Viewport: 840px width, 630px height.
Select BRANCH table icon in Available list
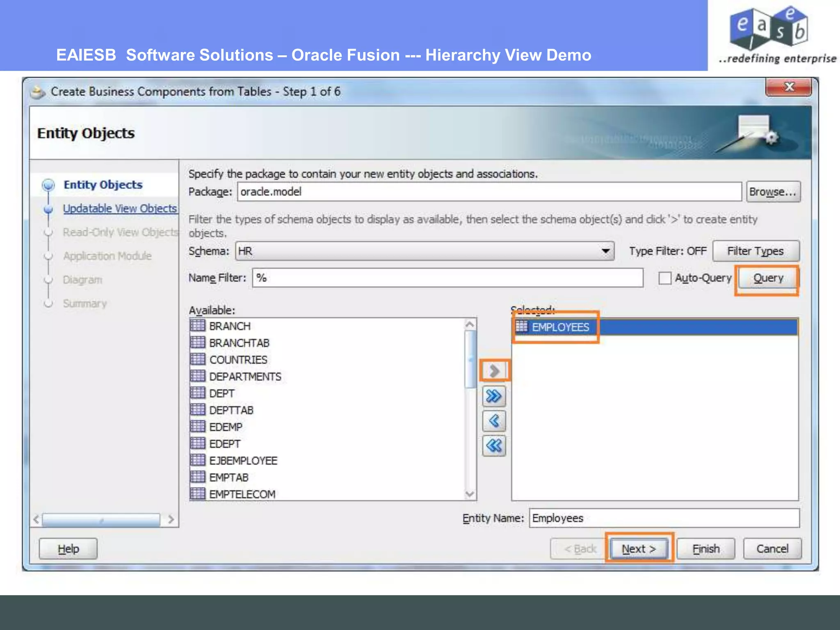pos(198,326)
